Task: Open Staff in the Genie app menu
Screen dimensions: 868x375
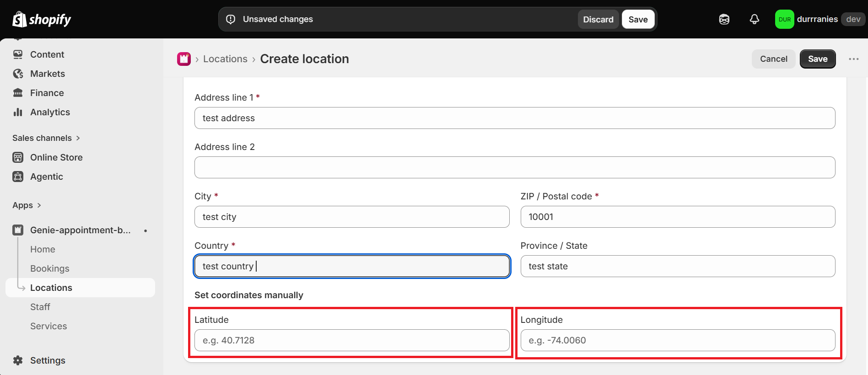Action: [40, 307]
